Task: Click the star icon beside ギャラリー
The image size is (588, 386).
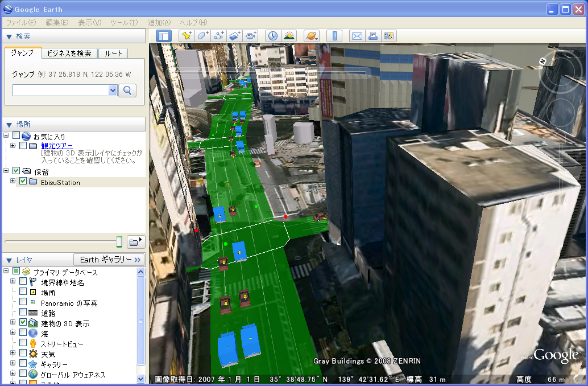Action: pyautogui.click(x=33, y=364)
